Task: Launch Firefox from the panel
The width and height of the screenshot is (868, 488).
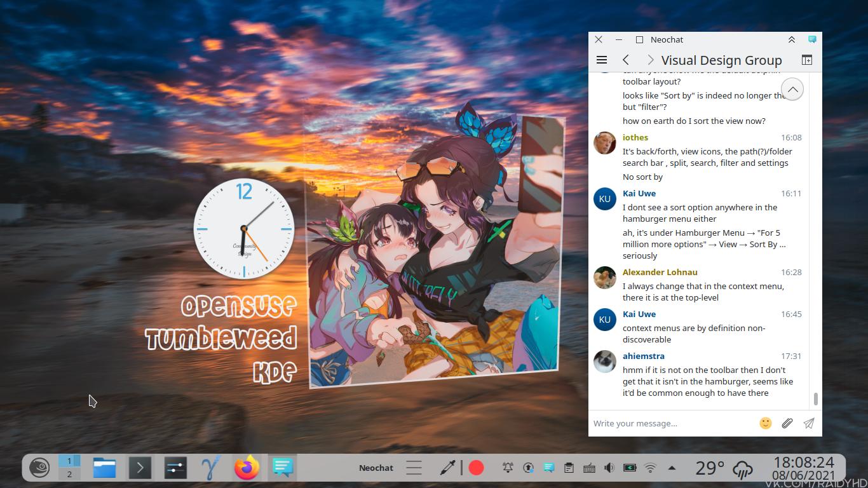Action: 247,468
